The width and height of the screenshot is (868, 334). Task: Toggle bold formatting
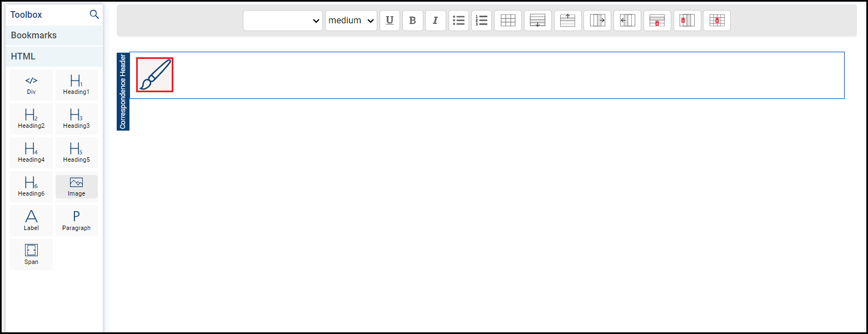click(x=412, y=21)
